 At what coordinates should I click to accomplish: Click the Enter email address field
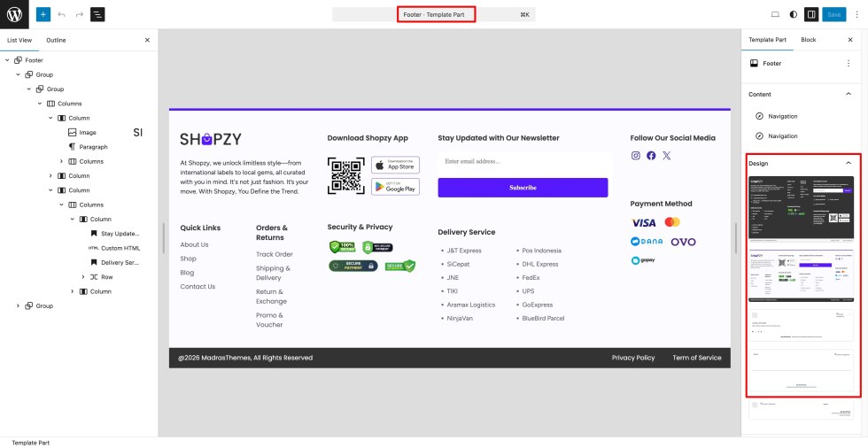524,161
